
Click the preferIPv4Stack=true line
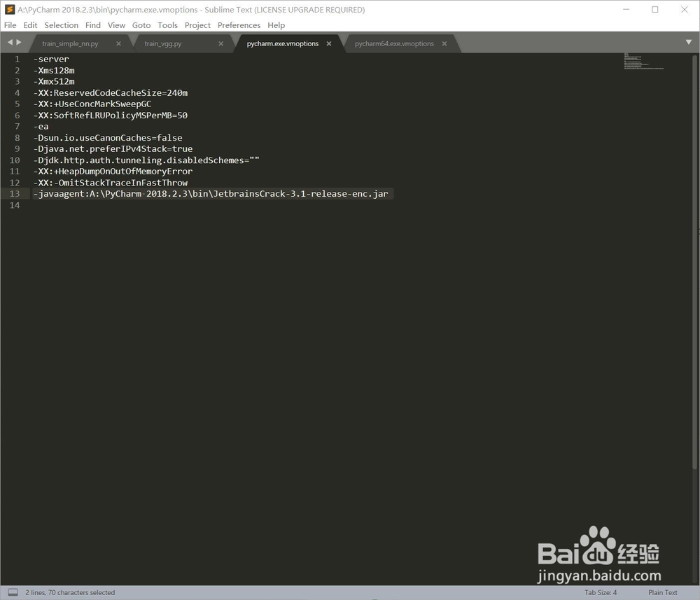(113, 148)
